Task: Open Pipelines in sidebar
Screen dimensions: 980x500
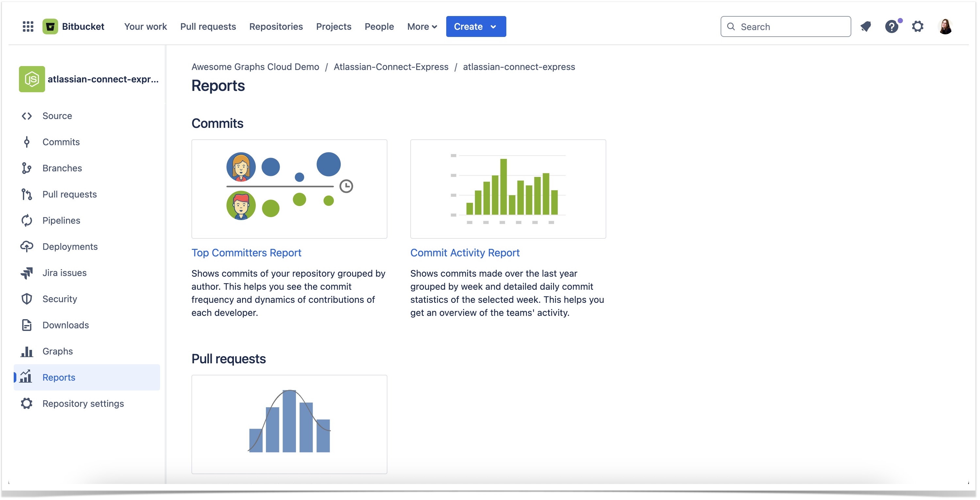Action: coord(61,220)
